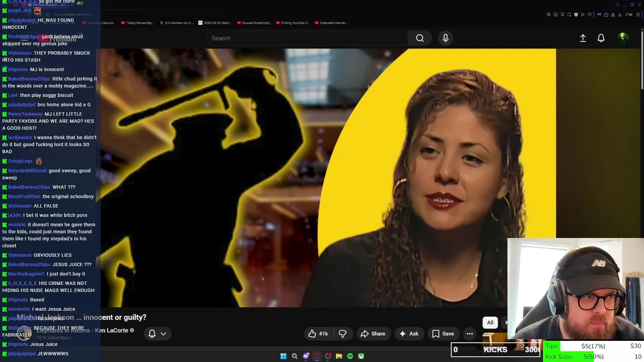The height and width of the screenshot is (362, 644).
Task: Click the subscription bell beside the channel
Action: coord(152,333)
